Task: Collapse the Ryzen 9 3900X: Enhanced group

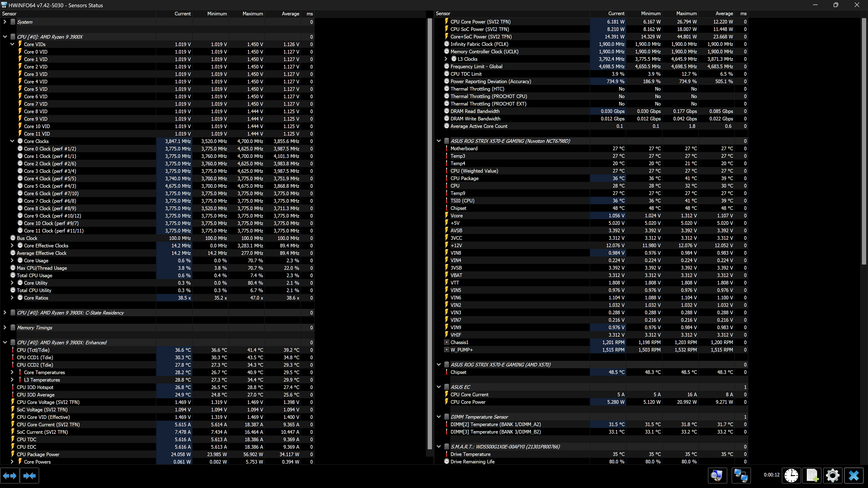Action: click(5, 343)
